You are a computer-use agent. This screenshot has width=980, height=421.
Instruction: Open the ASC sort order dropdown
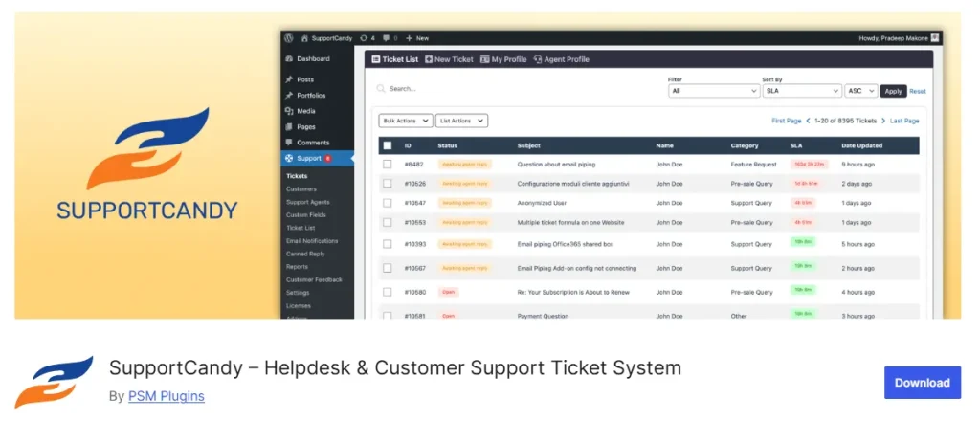861,91
